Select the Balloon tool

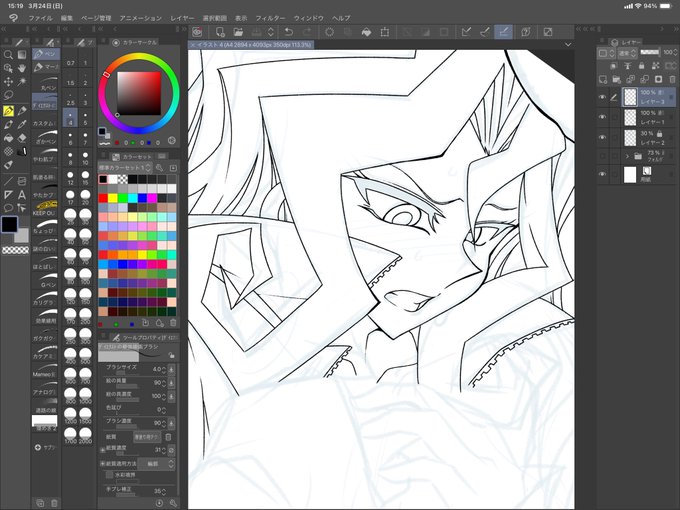coord(8,208)
